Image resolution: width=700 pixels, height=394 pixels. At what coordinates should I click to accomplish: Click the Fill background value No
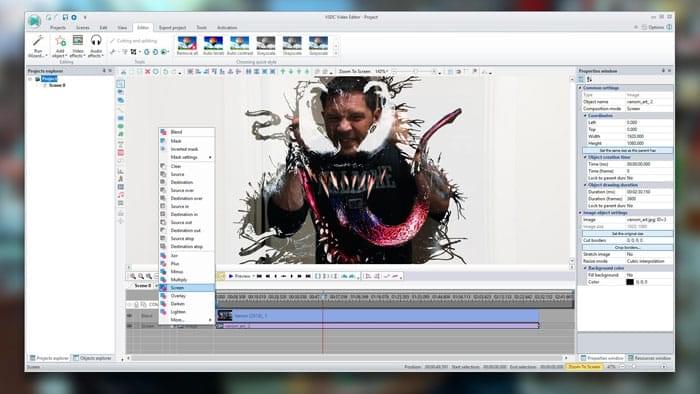(649, 275)
